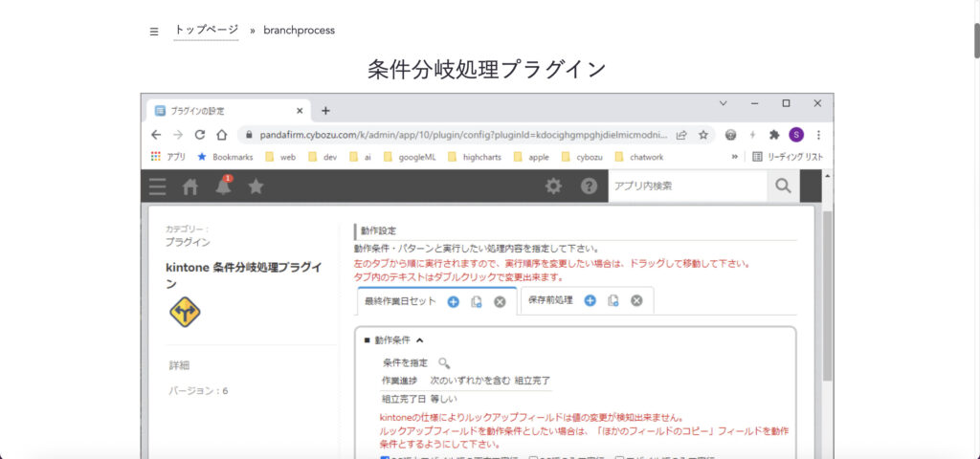Image resolution: width=980 pixels, height=459 pixels.
Task: Open notifications bell with red badge
Action: pos(223,186)
